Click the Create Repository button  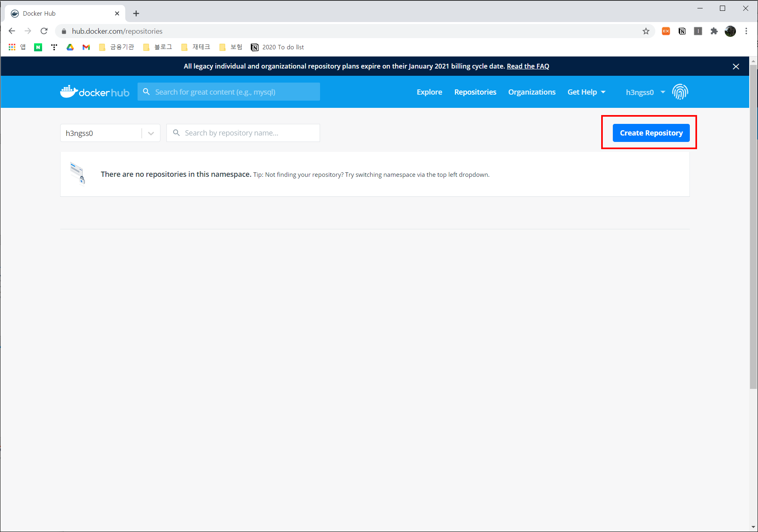point(651,133)
